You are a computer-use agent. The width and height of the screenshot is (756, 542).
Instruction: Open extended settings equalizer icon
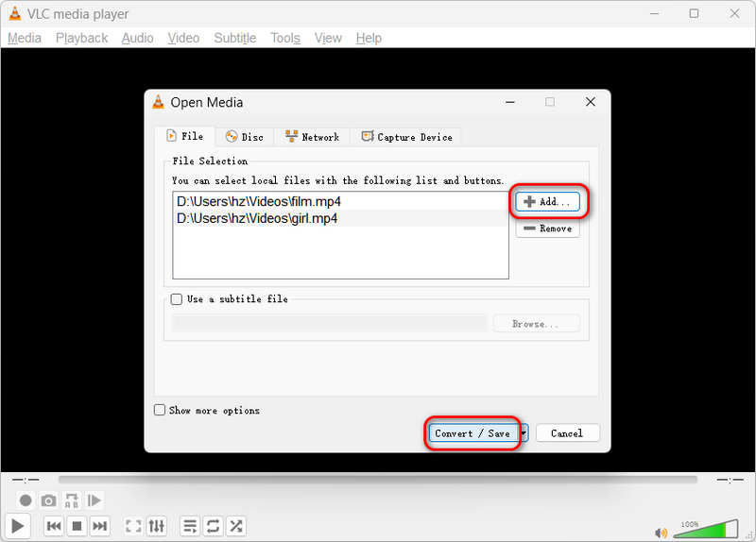(157, 526)
